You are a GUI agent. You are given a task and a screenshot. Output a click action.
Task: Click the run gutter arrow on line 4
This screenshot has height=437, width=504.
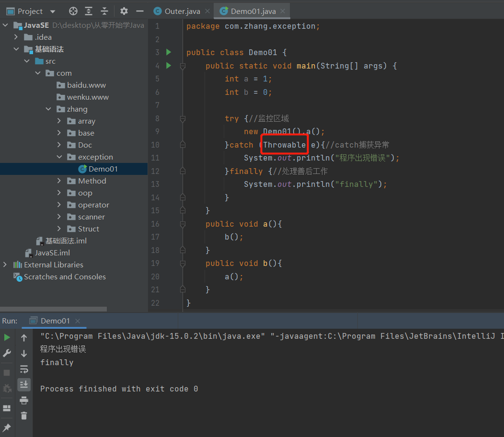[169, 66]
